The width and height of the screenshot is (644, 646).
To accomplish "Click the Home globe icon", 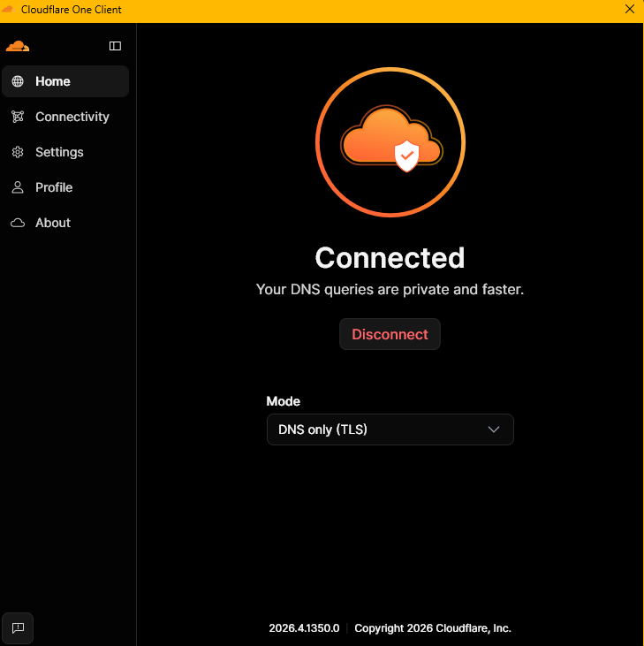I will coord(18,81).
